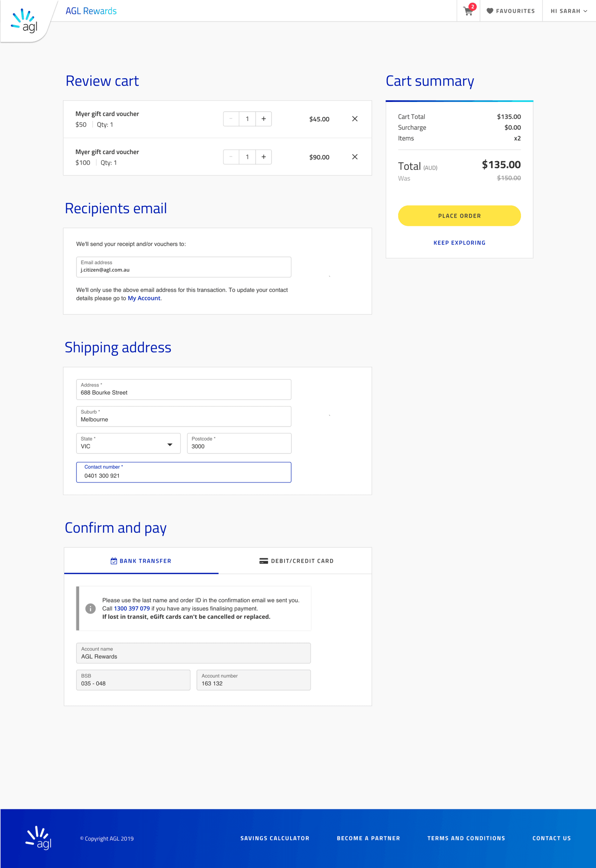Image resolution: width=596 pixels, height=868 pixels.
Task: Click the BSB field
Action: coord(133,680)
